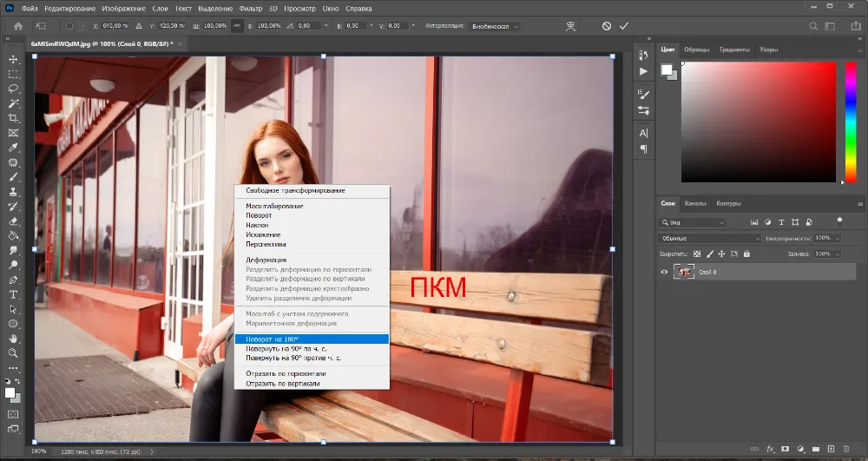Click the lock all layer icon
868x461 pixels.
click(748, 254)
